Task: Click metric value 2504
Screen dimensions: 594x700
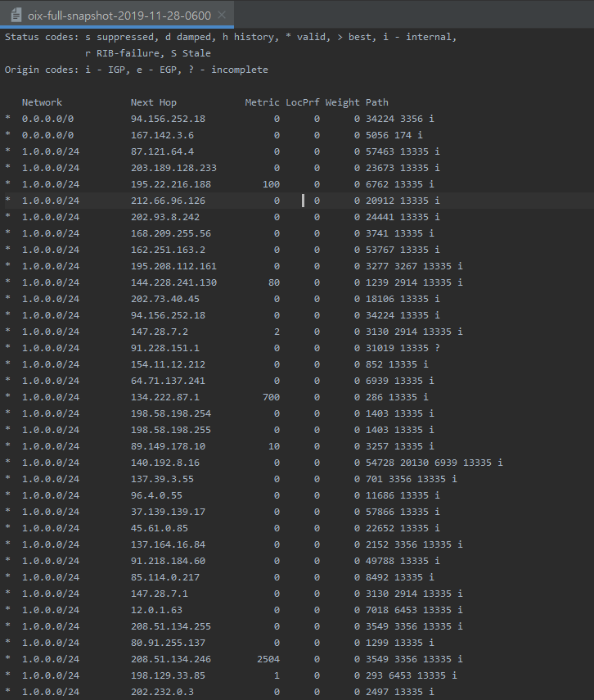Action: (268, 659)
